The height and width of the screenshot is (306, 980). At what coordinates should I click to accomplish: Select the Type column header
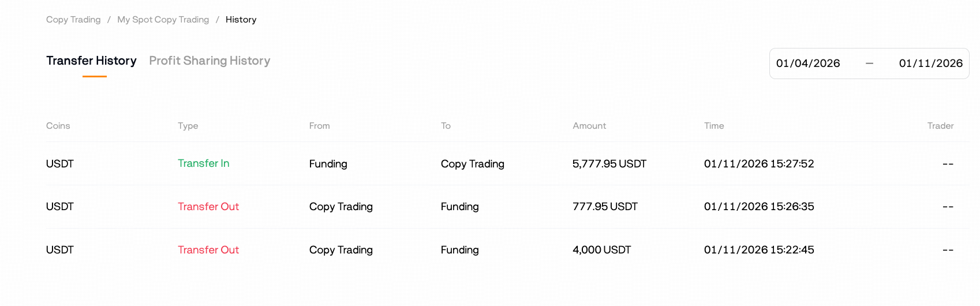click(188, 126)
